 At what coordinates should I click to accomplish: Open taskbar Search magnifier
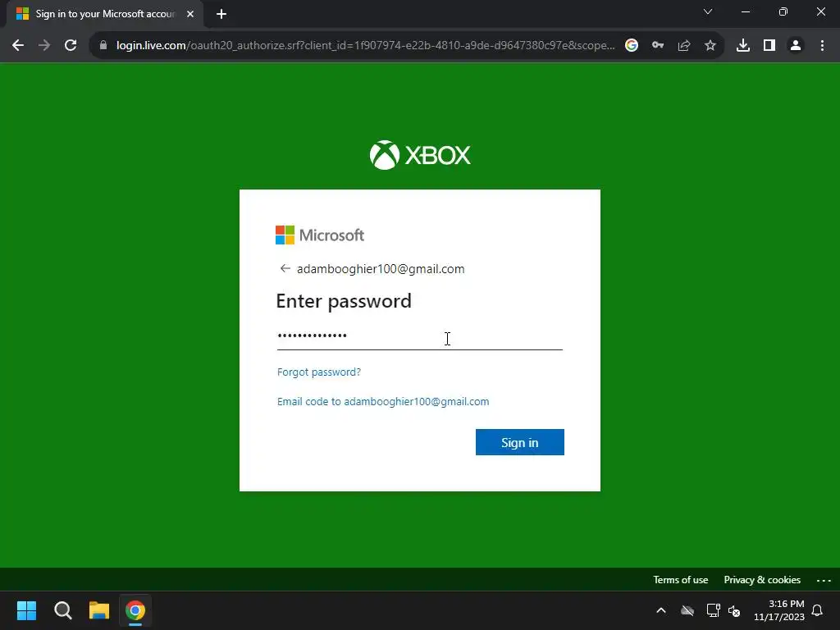coord(63,610)
